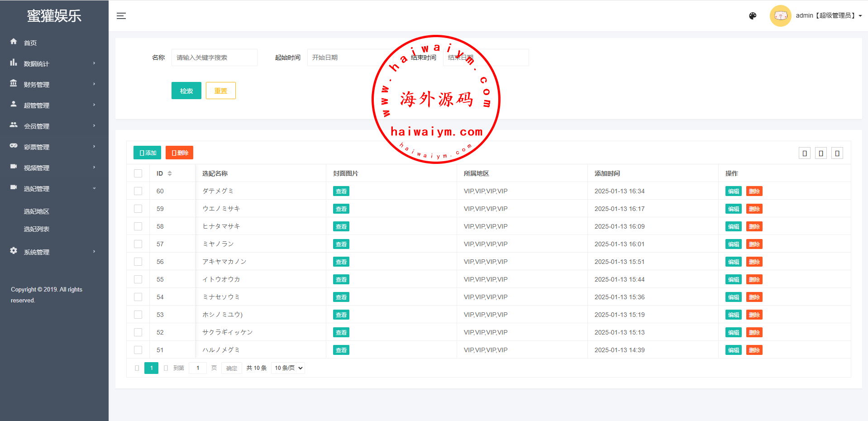Click the bar chart icon for 数据统计

tap(14, 62)
